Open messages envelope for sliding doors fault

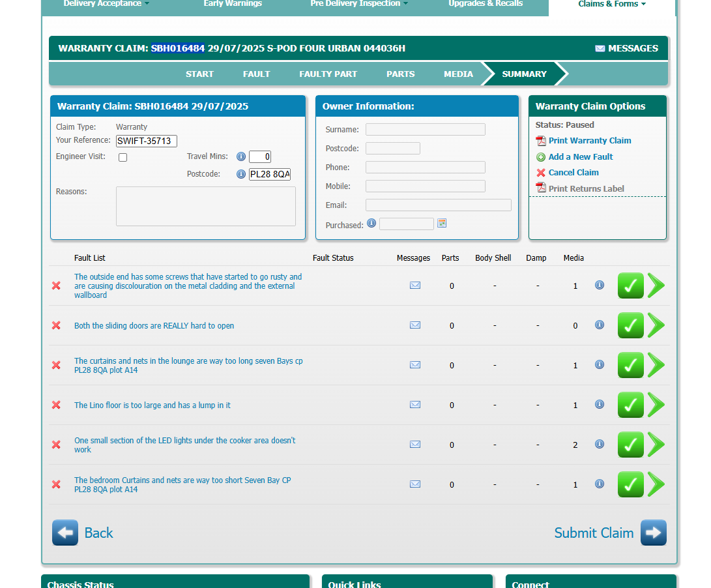coord(415,325)
